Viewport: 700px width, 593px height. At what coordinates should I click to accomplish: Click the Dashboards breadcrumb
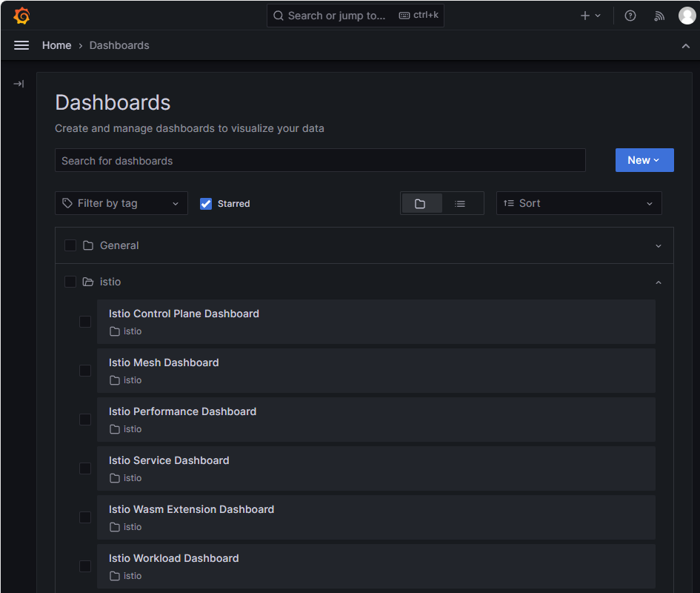click(x=119, y=45)
